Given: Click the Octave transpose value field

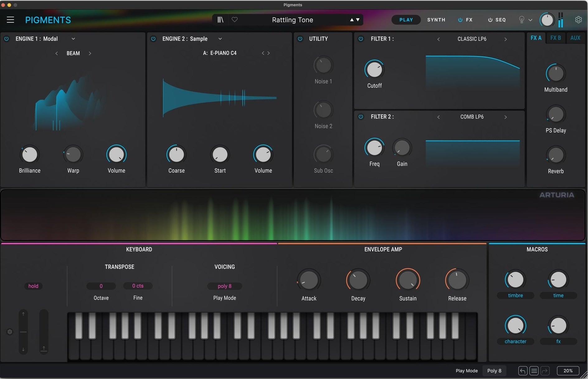Looking at the screenshot, I should (x=101, y=286).
